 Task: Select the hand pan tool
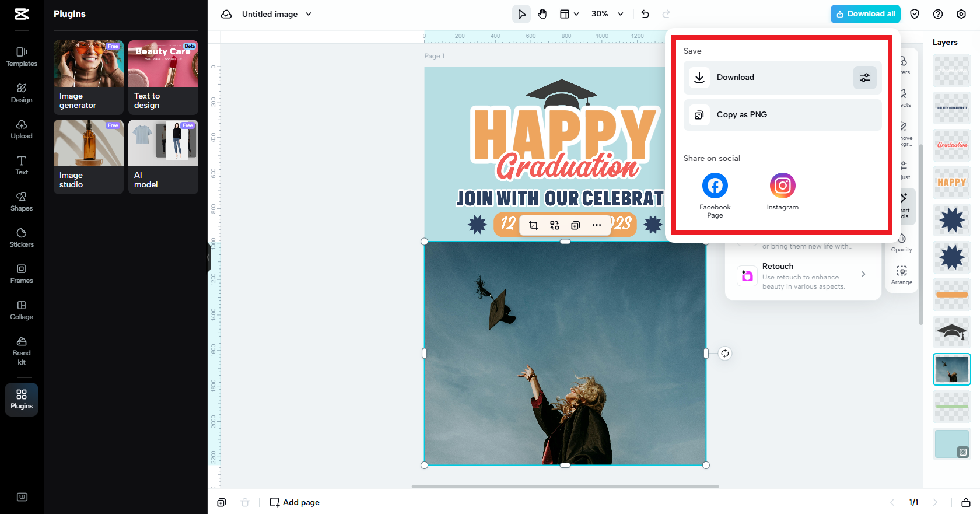click(x=542, y=14)
